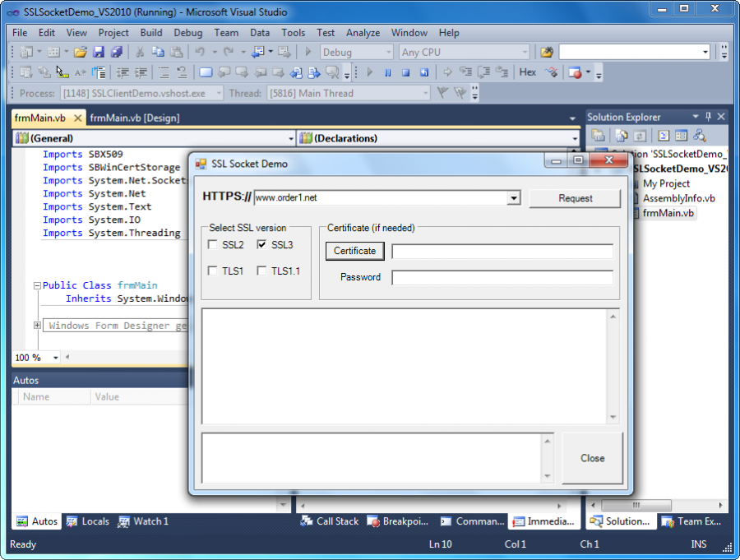Click the Certificate path input field

(x=502, y=251)
